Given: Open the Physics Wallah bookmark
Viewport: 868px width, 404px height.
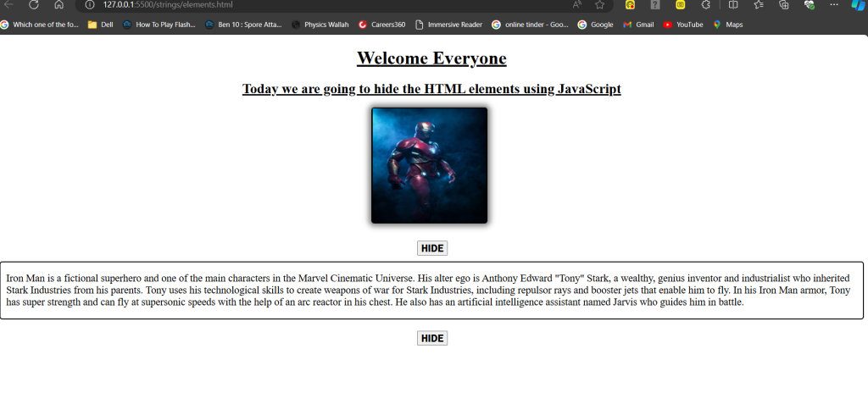Looking at the screenshot, I should click(x=320, y=25).
